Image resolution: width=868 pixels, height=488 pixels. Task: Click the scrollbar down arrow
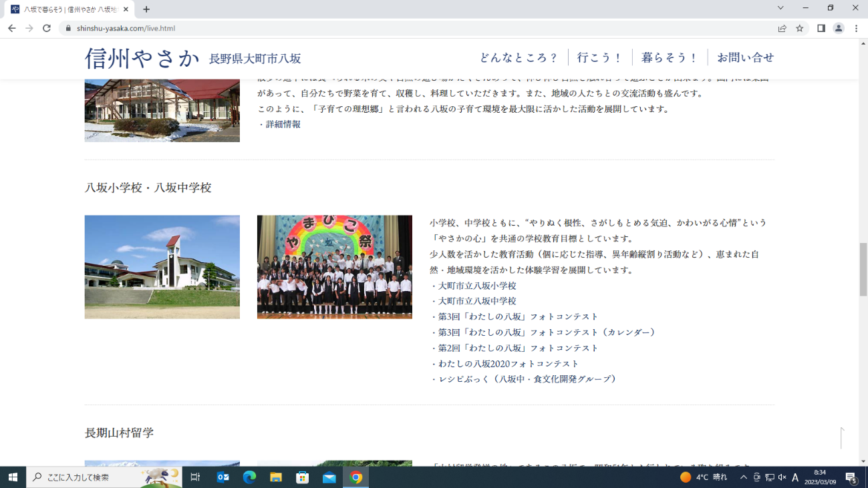point(863,461)
